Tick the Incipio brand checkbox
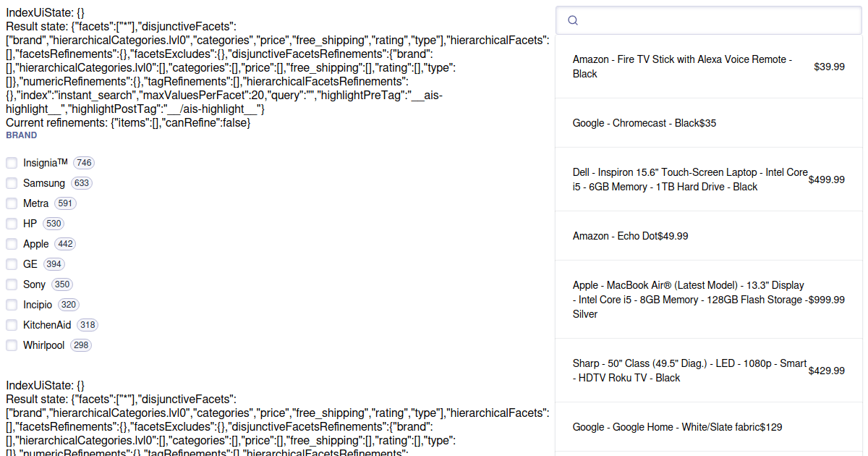 click(x=12, y=305)
